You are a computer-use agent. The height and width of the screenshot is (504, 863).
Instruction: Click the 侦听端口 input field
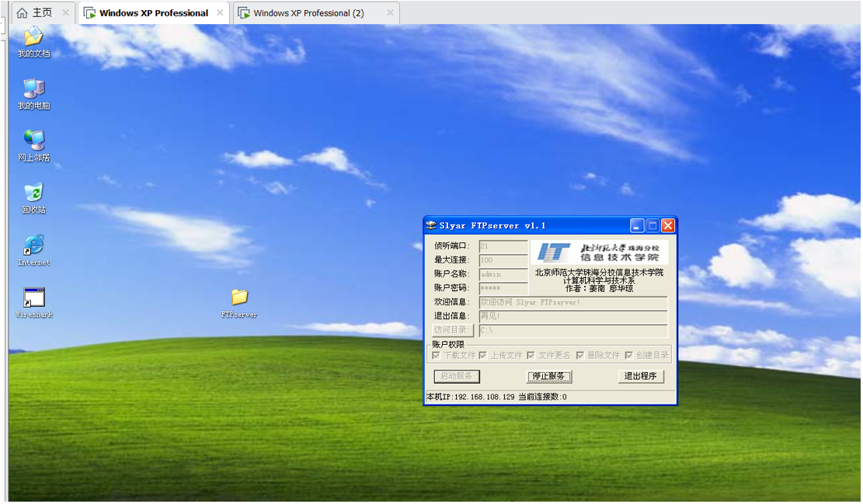[x=503, y=246]
